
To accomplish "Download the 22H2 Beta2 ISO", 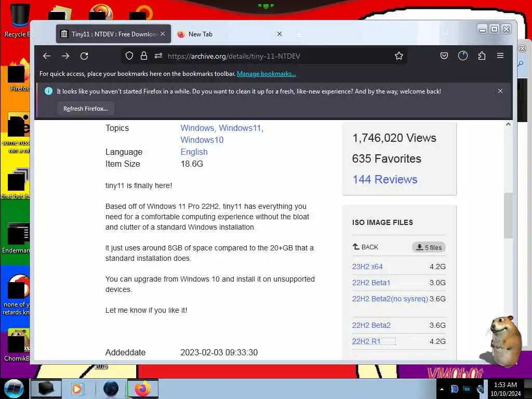I will coord(371,325).
